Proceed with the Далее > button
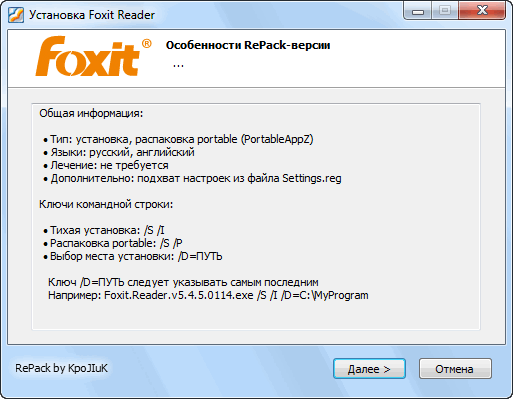Viewport: 513px width, 399px height. point(369,369)
